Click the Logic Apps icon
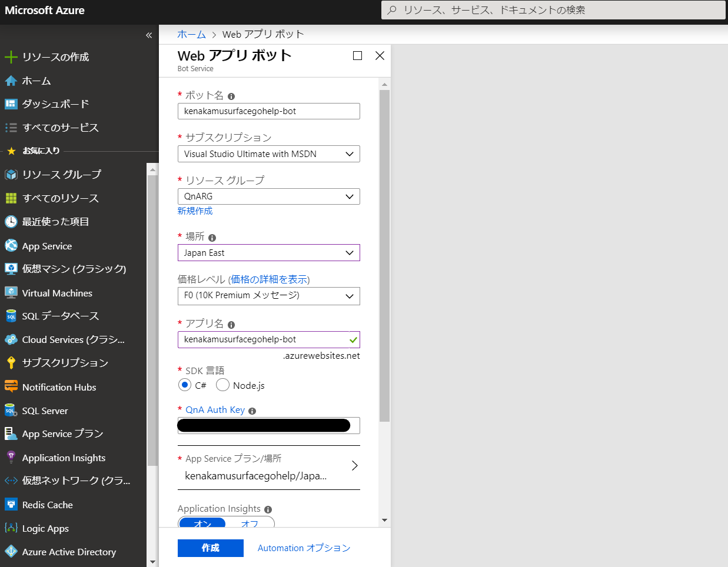 tap(11, 528)
